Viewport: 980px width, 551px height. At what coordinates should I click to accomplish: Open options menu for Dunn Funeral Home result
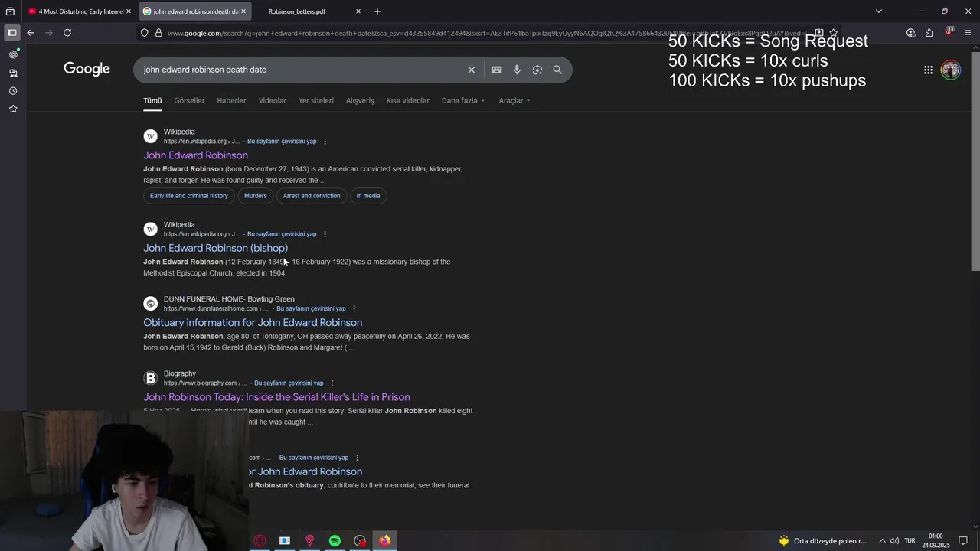(x=354, y=309)
